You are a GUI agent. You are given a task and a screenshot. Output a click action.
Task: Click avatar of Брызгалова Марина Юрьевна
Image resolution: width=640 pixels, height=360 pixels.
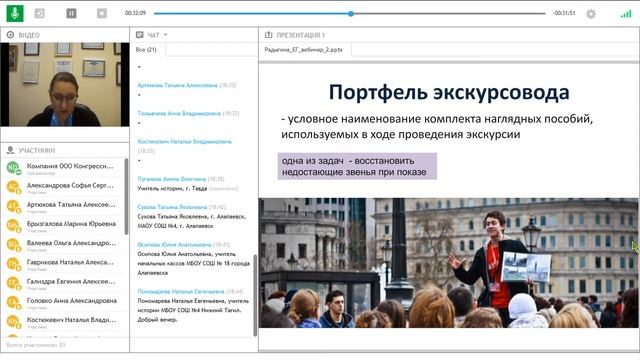(13, 225)
